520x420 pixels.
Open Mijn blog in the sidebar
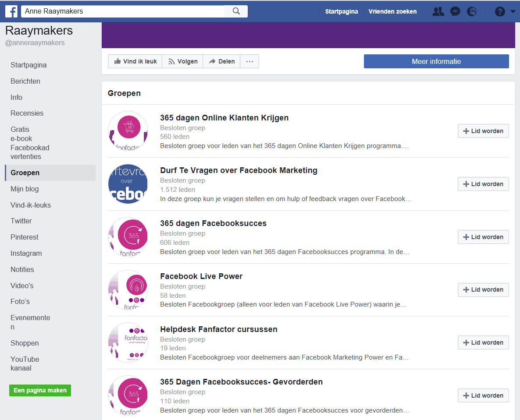point(25,189)
